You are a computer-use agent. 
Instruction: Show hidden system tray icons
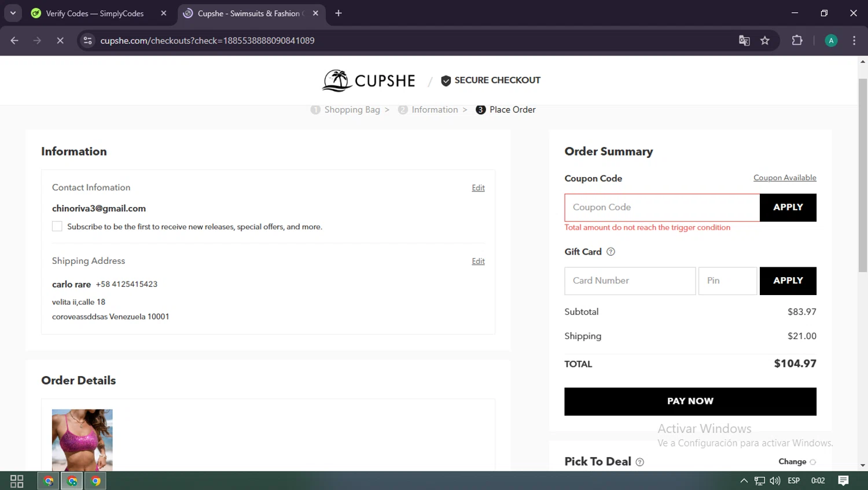coord(744,481)
